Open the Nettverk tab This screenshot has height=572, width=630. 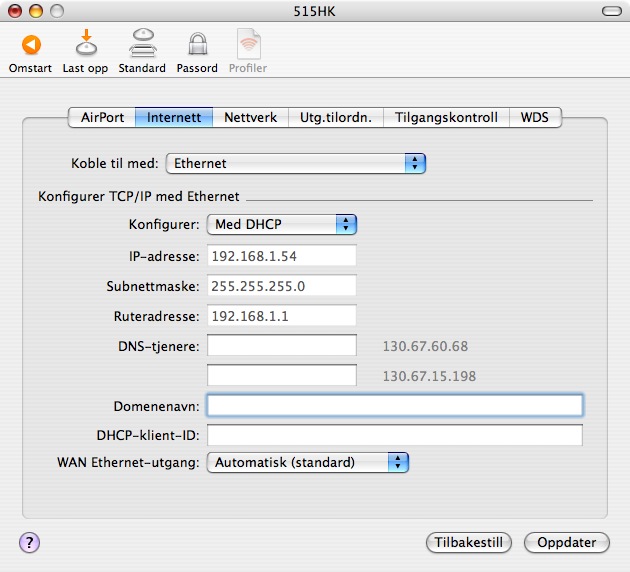pyautogui.click(x=250, y=117)
